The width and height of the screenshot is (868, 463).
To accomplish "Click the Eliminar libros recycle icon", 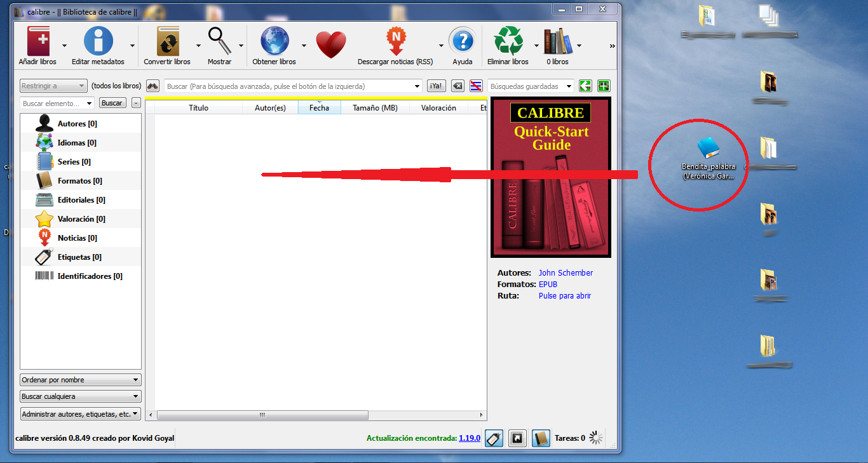I will click(508, 43).
